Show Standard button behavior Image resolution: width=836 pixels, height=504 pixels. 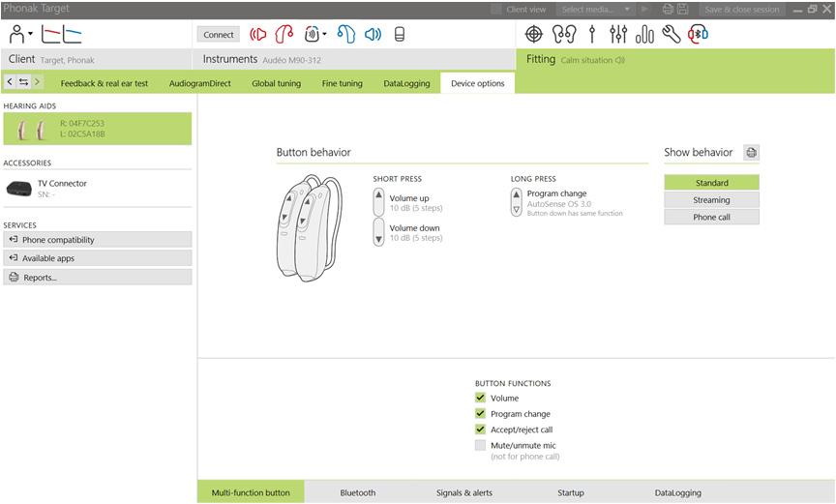(x=712, y=183)
